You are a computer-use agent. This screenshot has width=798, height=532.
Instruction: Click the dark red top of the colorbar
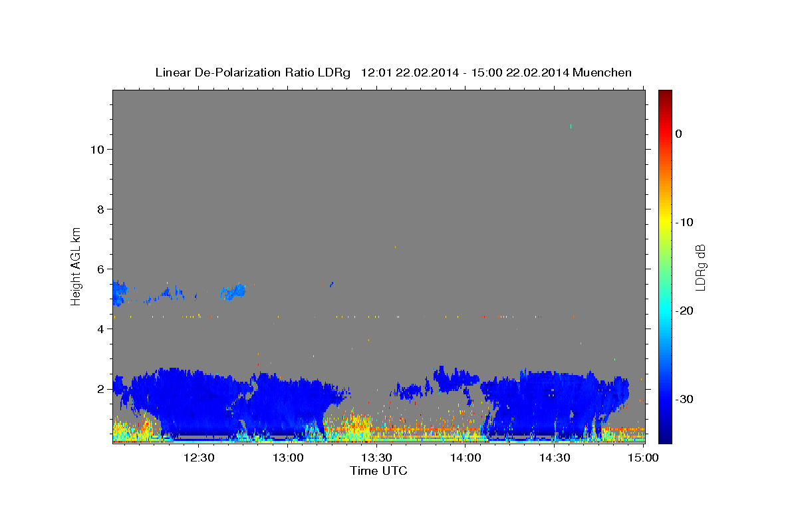[665, 96]
